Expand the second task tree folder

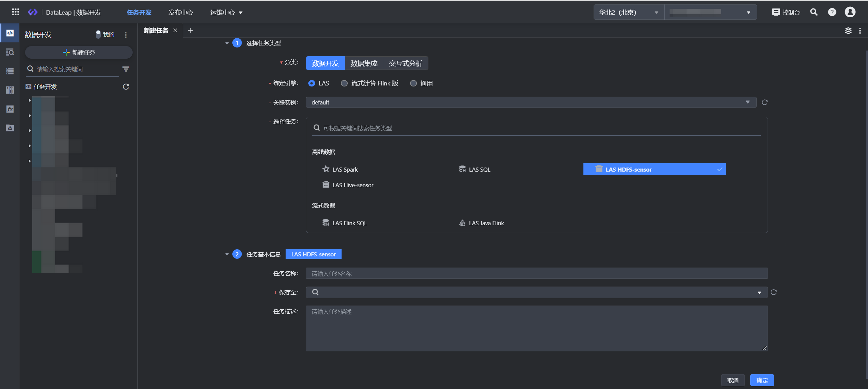[x=30, y=116]
